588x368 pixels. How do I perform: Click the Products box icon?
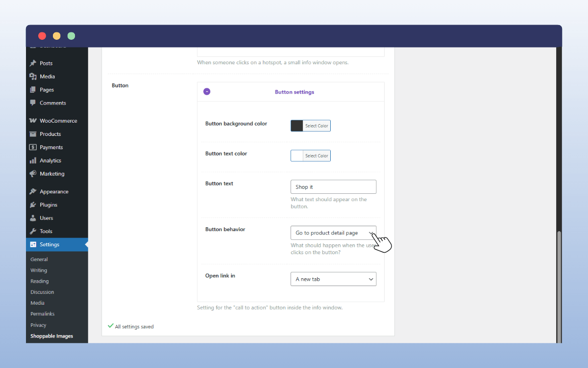(x=33, y=134)
